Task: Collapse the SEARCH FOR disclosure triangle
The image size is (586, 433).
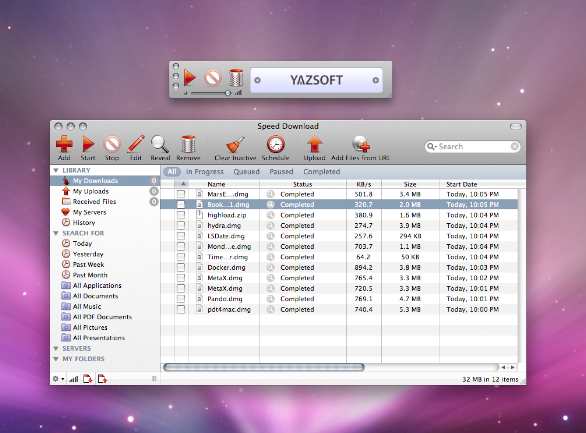Action: (56, 233)
